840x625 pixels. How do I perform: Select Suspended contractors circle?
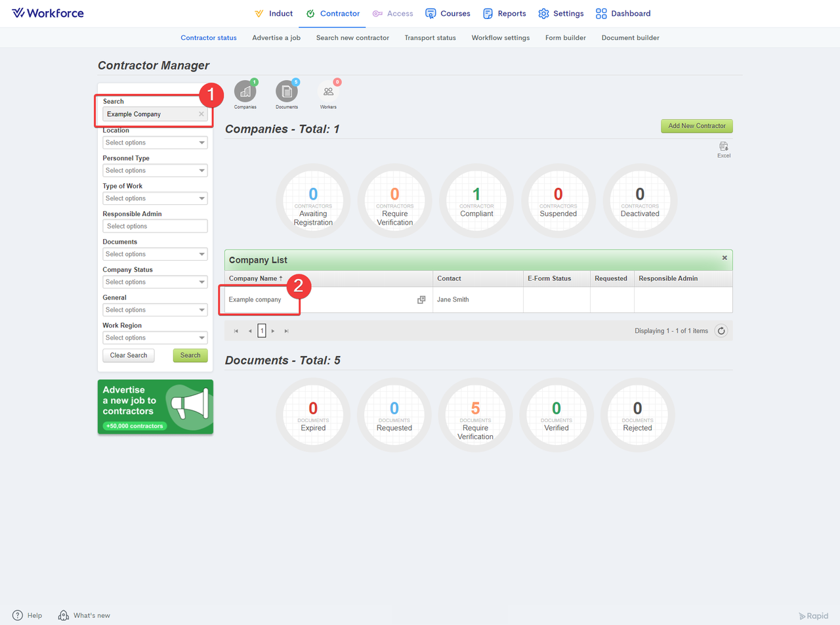click(x=558, y=201)
